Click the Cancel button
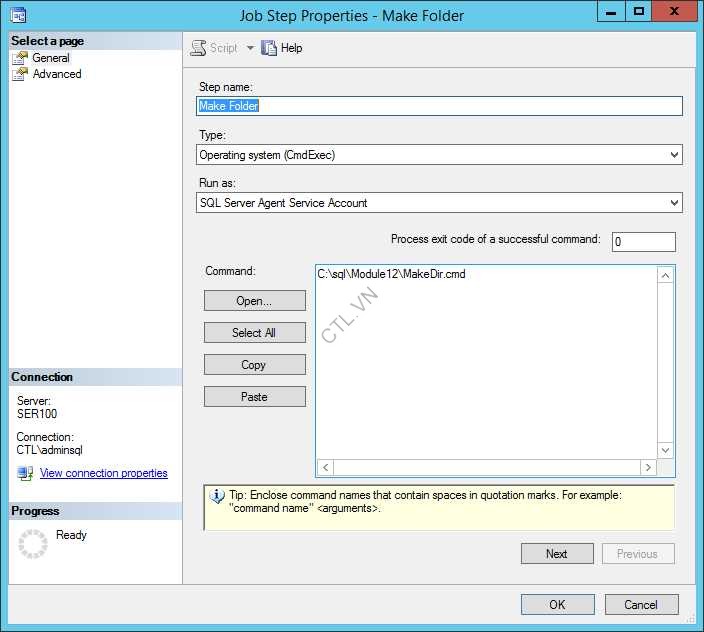Screen dimensions: 704x632 tap(641, 605)
